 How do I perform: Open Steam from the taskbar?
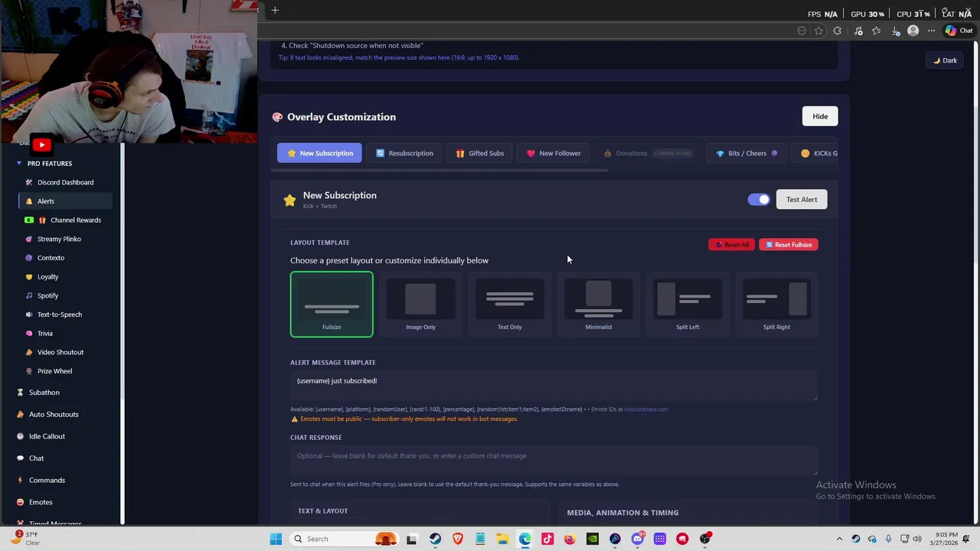pyautogui.click(x=435, y=539)
